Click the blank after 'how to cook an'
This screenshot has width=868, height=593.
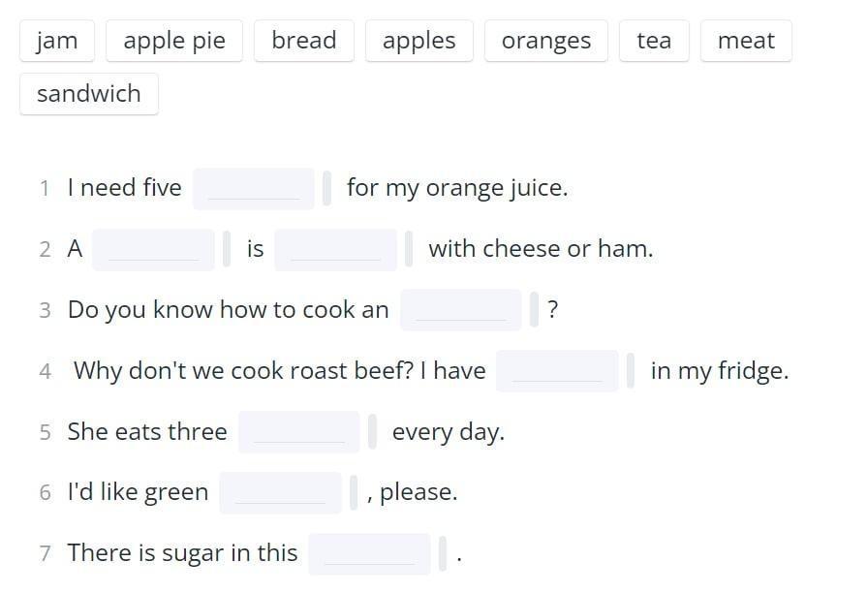461,310
